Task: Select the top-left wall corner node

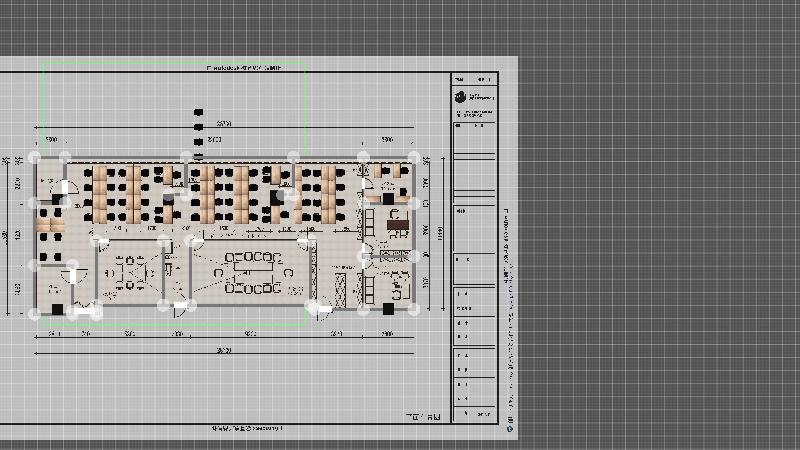Action: coord(36,157)
